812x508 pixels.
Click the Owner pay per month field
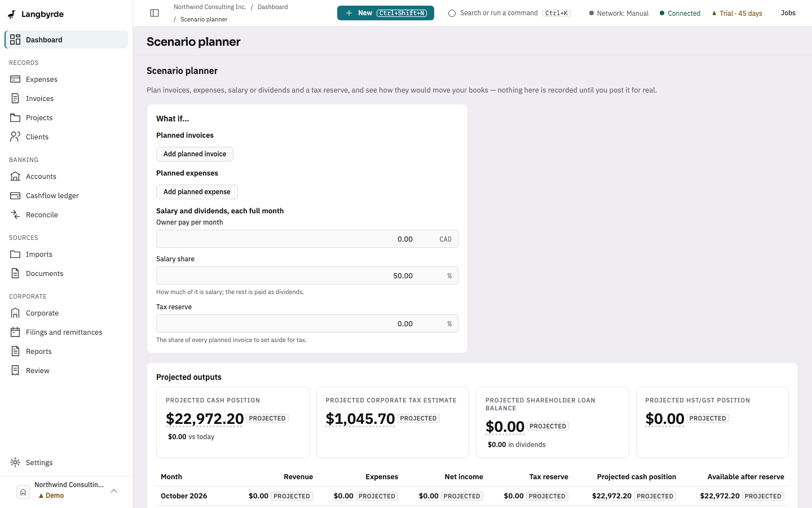point(307,239)
